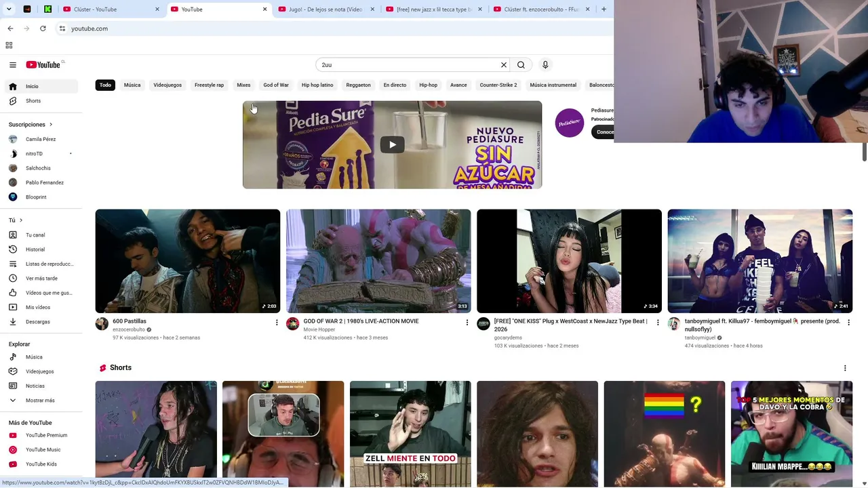The width and height of the screenshot is (868, 488).
Task: Open the Shorts sidebar item
Action: (41, 101)
